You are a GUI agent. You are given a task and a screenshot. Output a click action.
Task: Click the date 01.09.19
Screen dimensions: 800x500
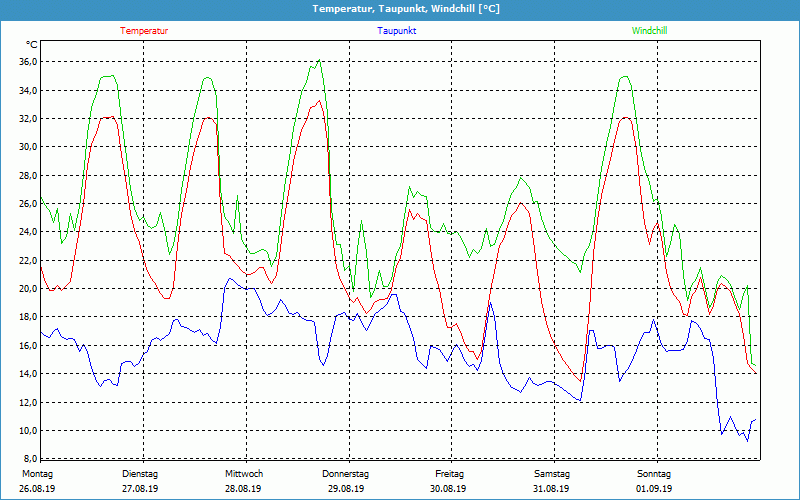(x=654, y=489)
